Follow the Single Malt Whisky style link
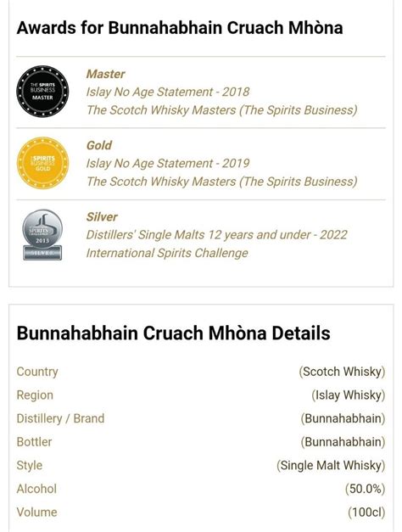This screenshot has width=402, height=532. pyautogui.click(x=331, y=465)
